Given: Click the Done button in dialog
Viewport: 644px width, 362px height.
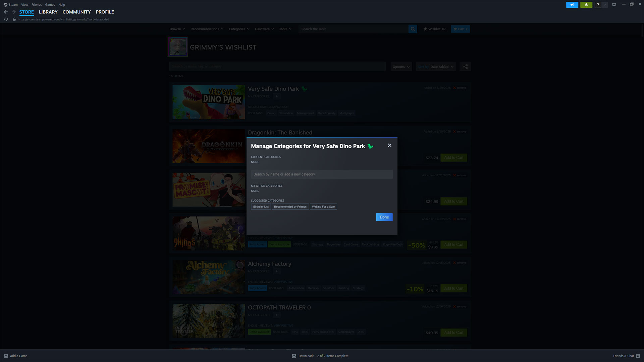Looking at the screenshot, I should click(x=384, y=217).
